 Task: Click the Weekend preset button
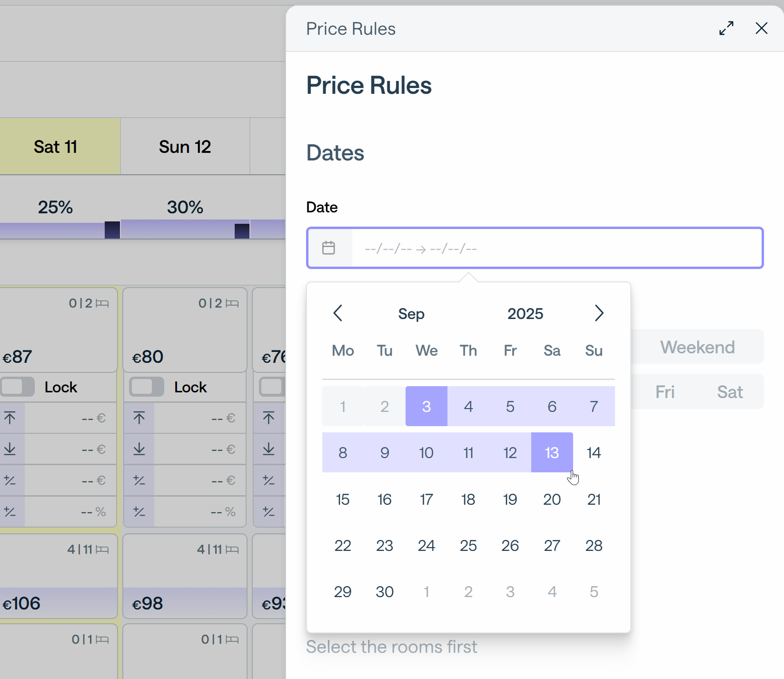coord(697,347)
